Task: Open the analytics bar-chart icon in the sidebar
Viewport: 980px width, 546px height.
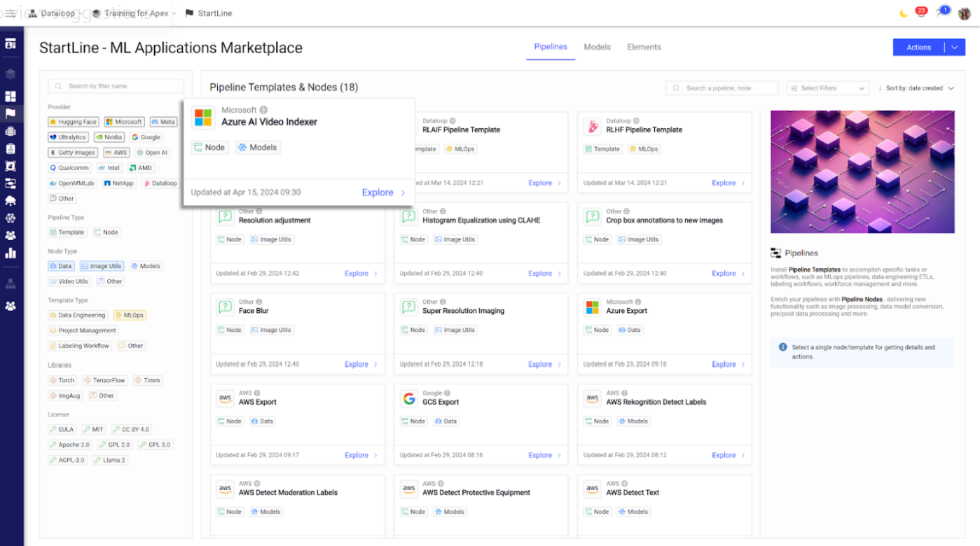Action: click(x=11, y=253)
